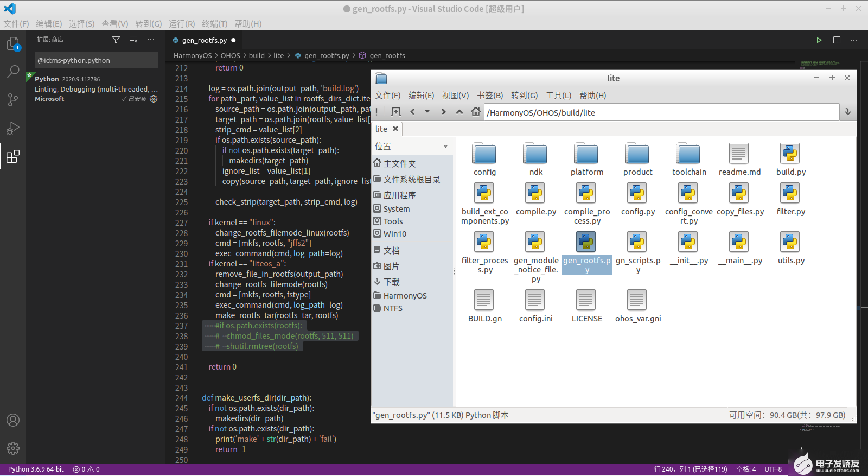Image resolution: width=868 pixels, height=476 pixels.
Task: Click UTF-8 encoding status item
Action: tap(773, 469)
